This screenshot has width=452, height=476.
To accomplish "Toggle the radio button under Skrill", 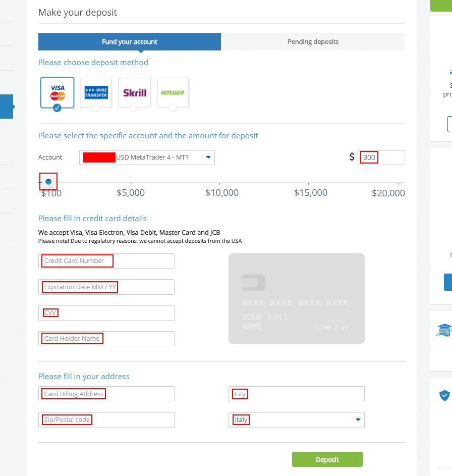I will (x=134, y=108).
